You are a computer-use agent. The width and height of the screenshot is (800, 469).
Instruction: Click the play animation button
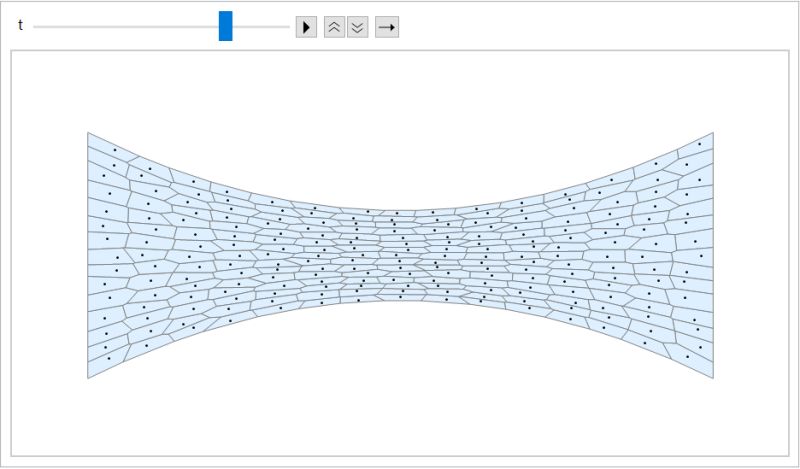click(306, 27)
